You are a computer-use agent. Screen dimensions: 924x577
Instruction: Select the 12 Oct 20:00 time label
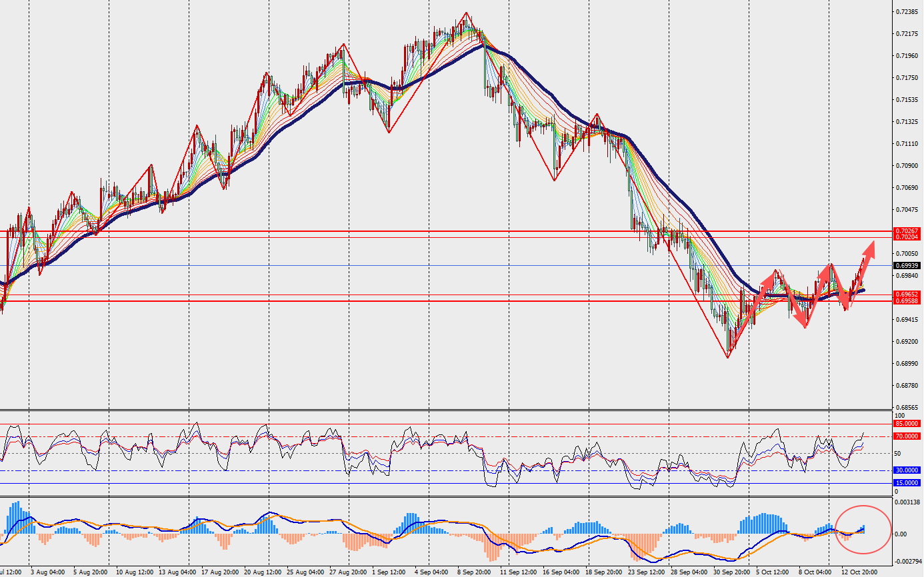pos(859,572)
